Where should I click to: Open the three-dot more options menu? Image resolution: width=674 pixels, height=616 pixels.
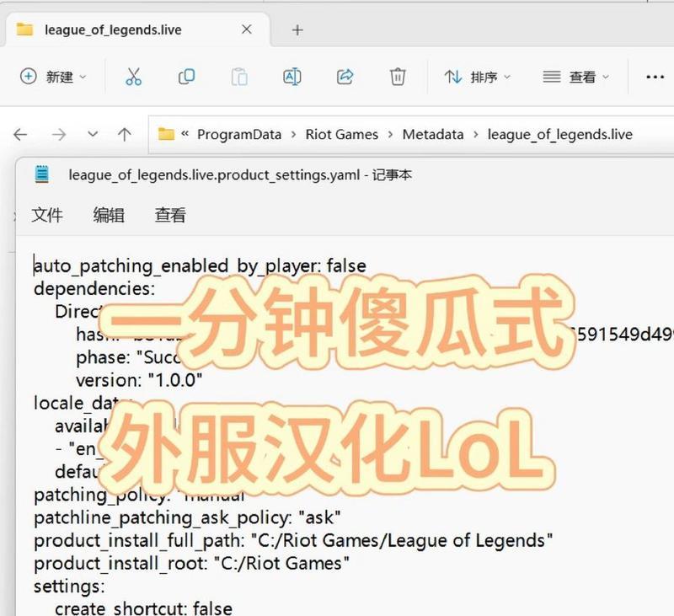pyautogui.click(x=655, y=77)
